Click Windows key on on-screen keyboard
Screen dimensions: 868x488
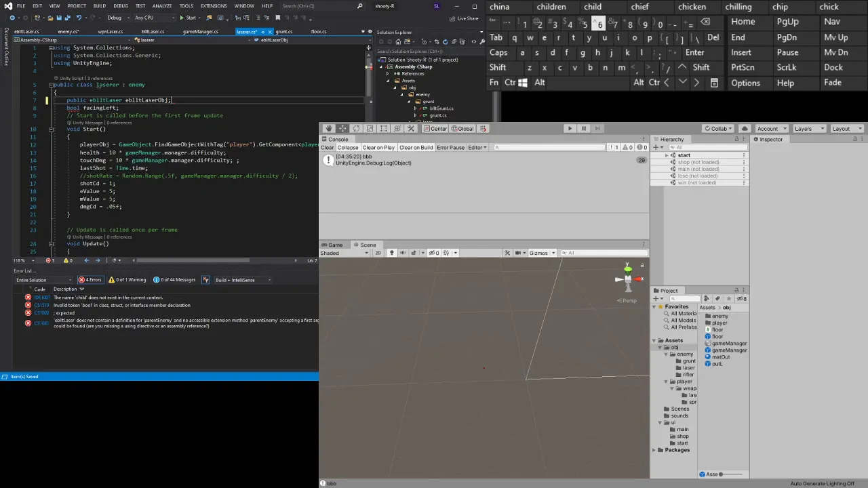(523, 83)
